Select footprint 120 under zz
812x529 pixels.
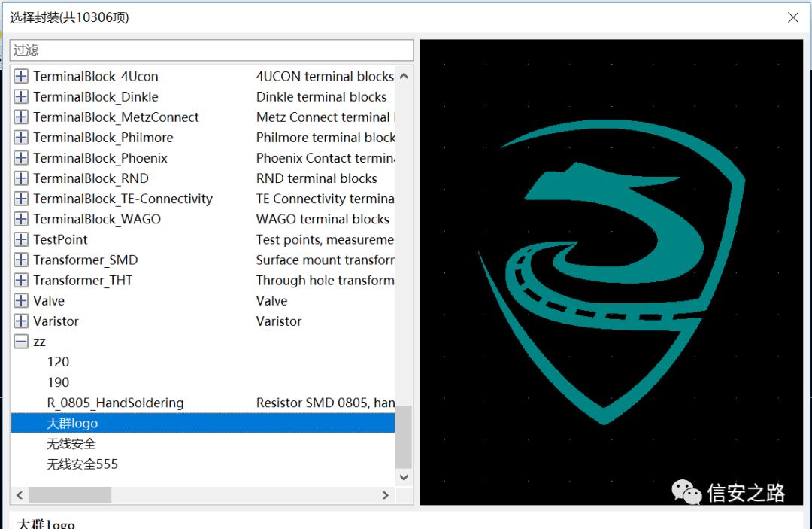pos(58,362)
